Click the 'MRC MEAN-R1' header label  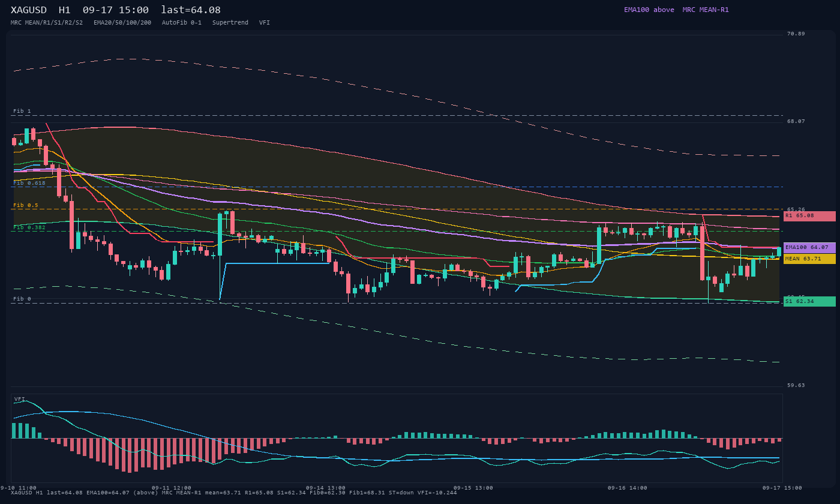[x=705, y=10]
